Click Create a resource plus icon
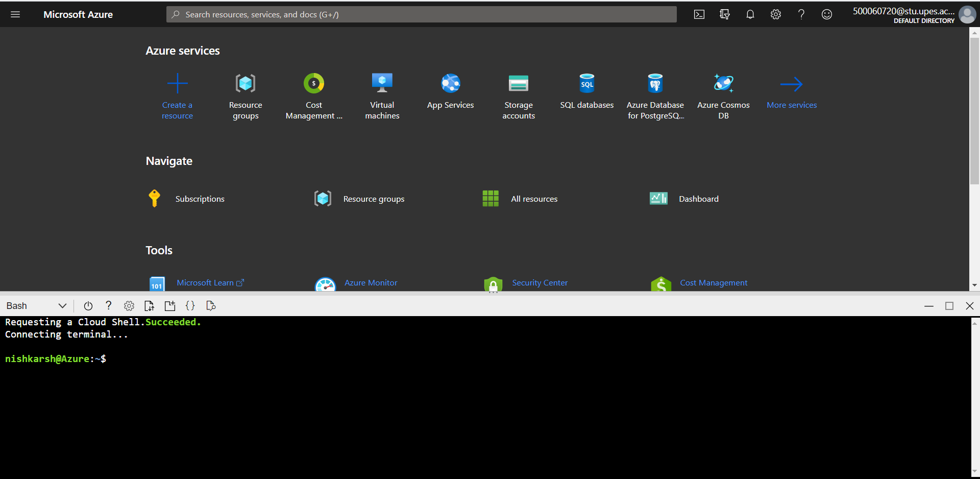Image resolution: width=980 pixels, height=479 pixels. (177, 83)
